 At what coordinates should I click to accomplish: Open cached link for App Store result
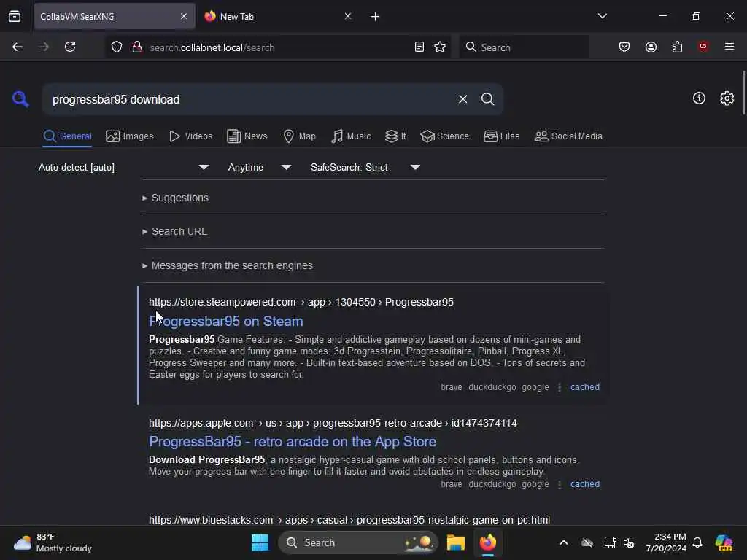point(585,484)
